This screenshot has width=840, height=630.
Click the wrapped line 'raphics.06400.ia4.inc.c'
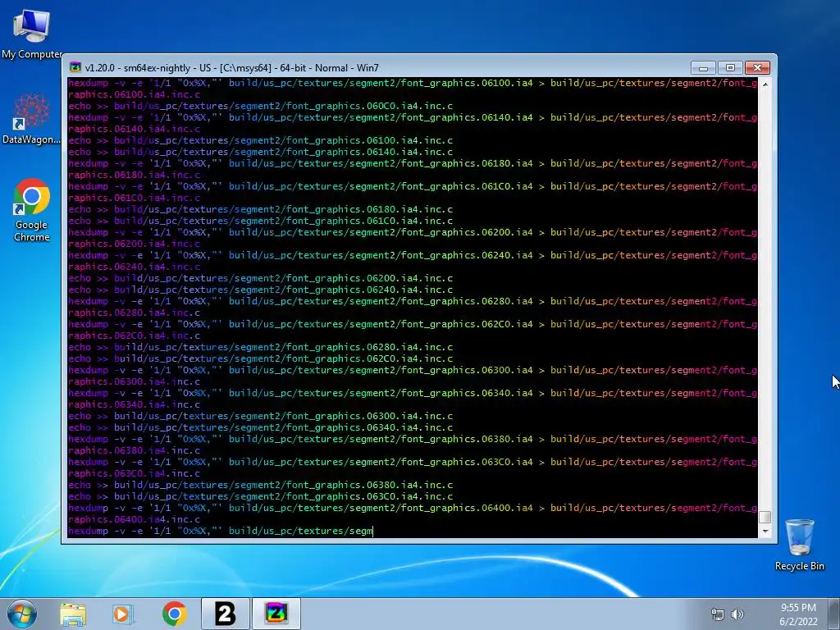point(134,519)
